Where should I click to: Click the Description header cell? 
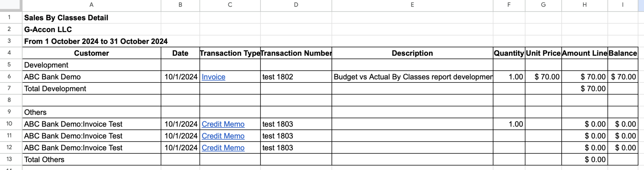click(412, 53)
